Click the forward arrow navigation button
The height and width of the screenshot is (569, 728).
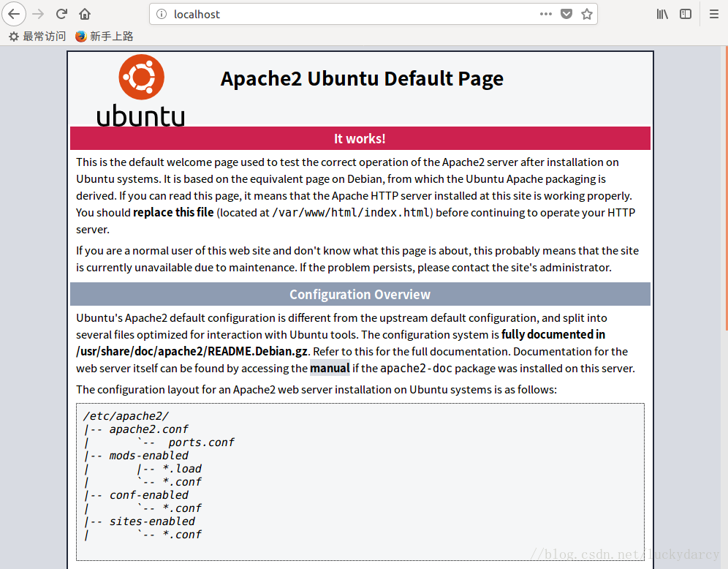pyautogui.click(x=38, y=14)
